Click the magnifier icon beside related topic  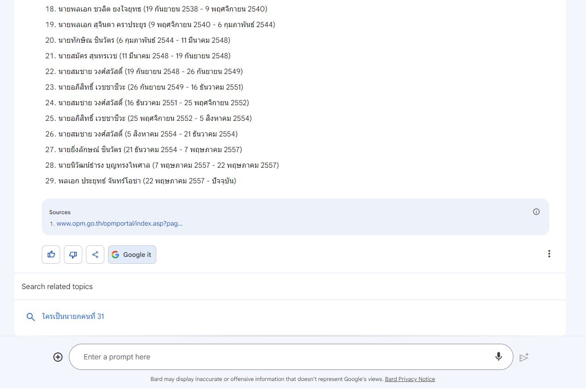(31, 317)
